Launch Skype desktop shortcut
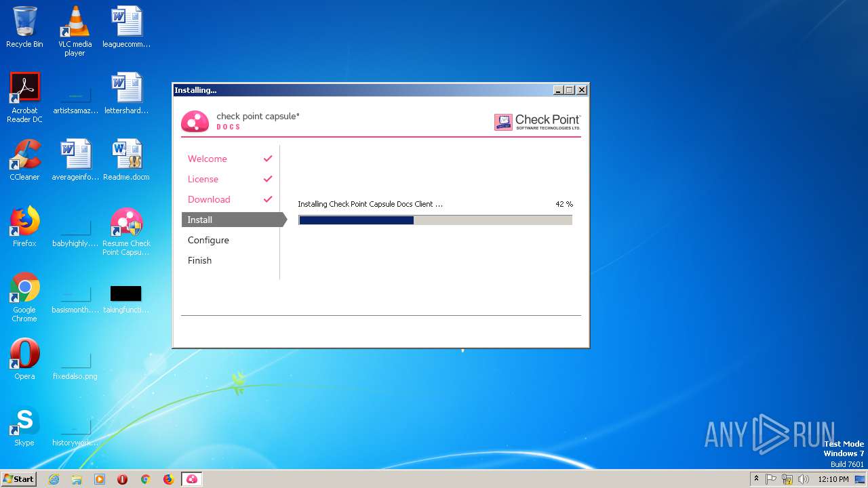Image resolution: width=868 pixels, height=488 pixels. pos(24,426)
